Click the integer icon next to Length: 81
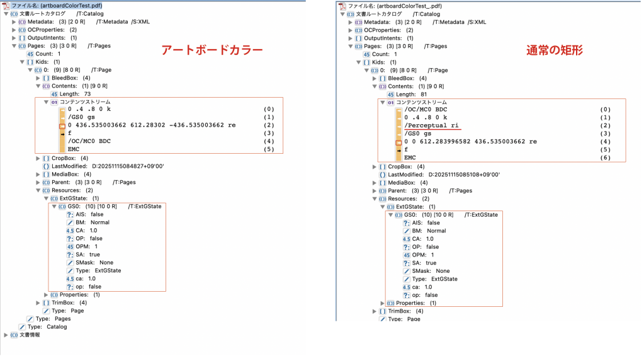The height and width of the screenshot is (356, 644). tap(390, 95)
